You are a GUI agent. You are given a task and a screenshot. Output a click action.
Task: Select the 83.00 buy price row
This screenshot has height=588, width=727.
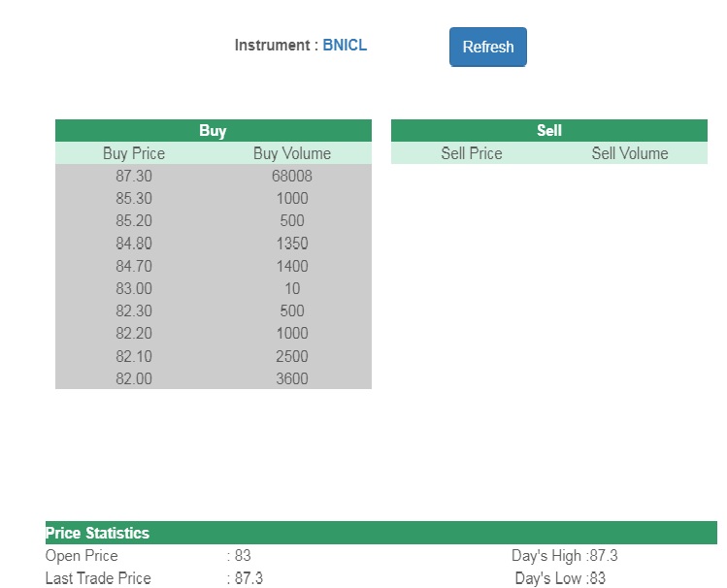[134, 288]
